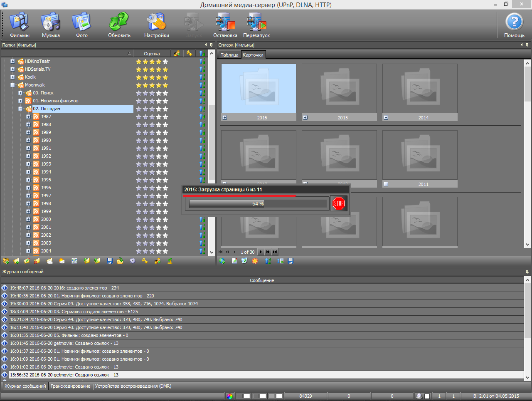Select the 2000 folder in tree
The image size is (532, 401).
(x=46, y=219)
